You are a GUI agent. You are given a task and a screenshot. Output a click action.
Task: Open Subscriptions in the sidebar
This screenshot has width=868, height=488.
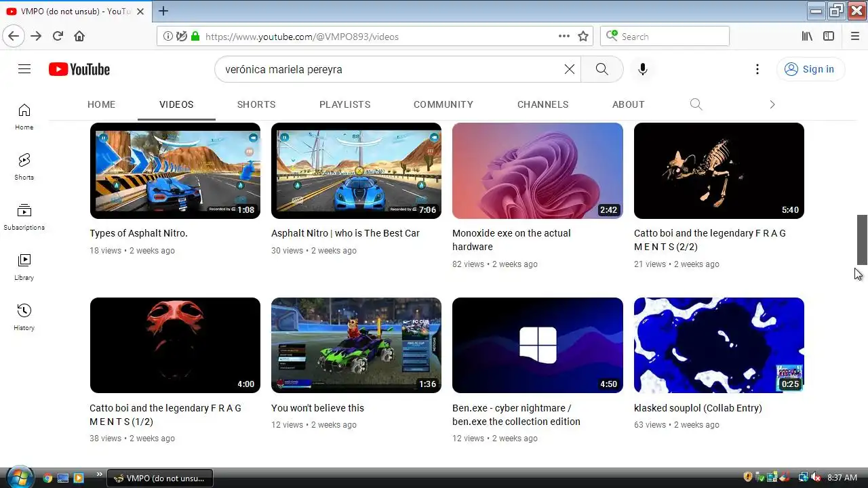[x=24, y=217]
